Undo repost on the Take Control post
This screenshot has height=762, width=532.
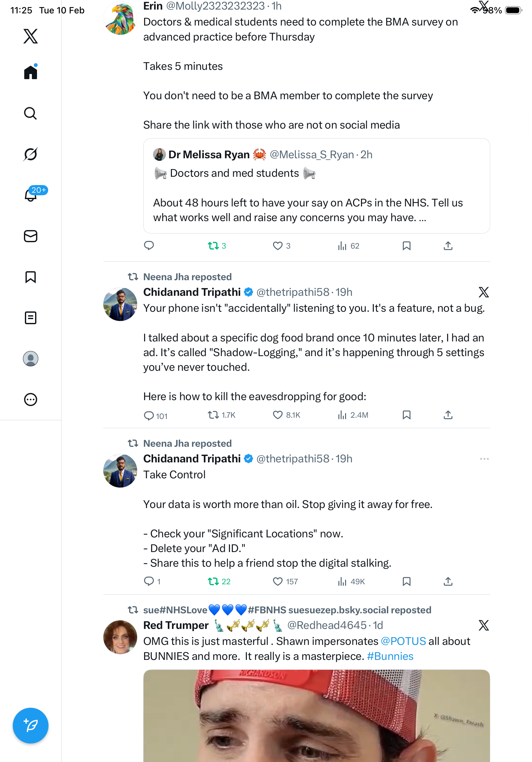pos(213,581)
